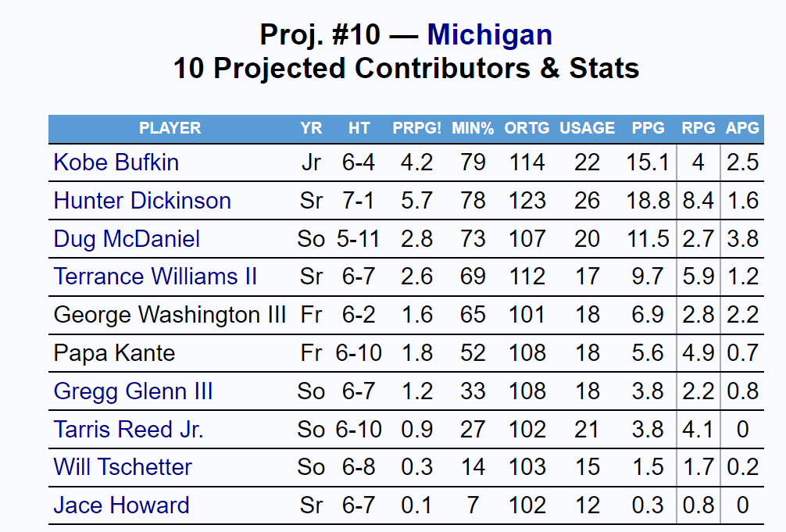The image size is (786, 532).
Task: Click the PPG column header
Action: click(x=648, y=129)
